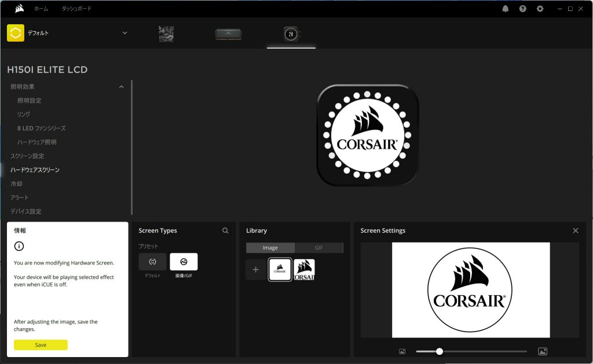This screenshot has height=364, width=593.
Task: Expand the デフォルト profile dropdown
Action: click(125, 33)
